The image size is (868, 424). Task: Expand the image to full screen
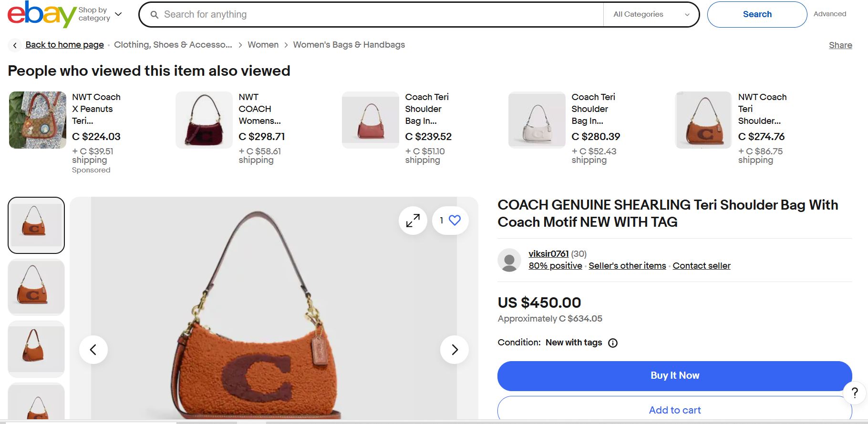click(413, 221)
